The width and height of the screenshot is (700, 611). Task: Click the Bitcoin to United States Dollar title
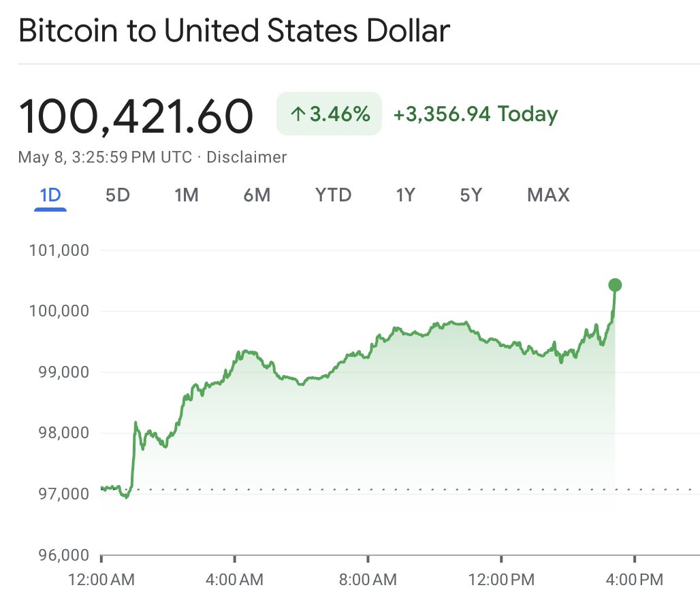(x=235, y=30)
